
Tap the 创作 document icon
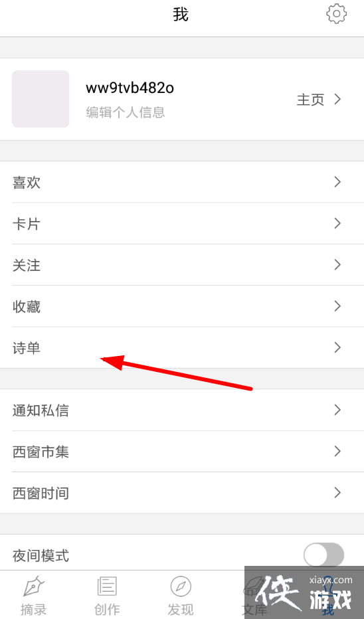click(x=107, y=586)
